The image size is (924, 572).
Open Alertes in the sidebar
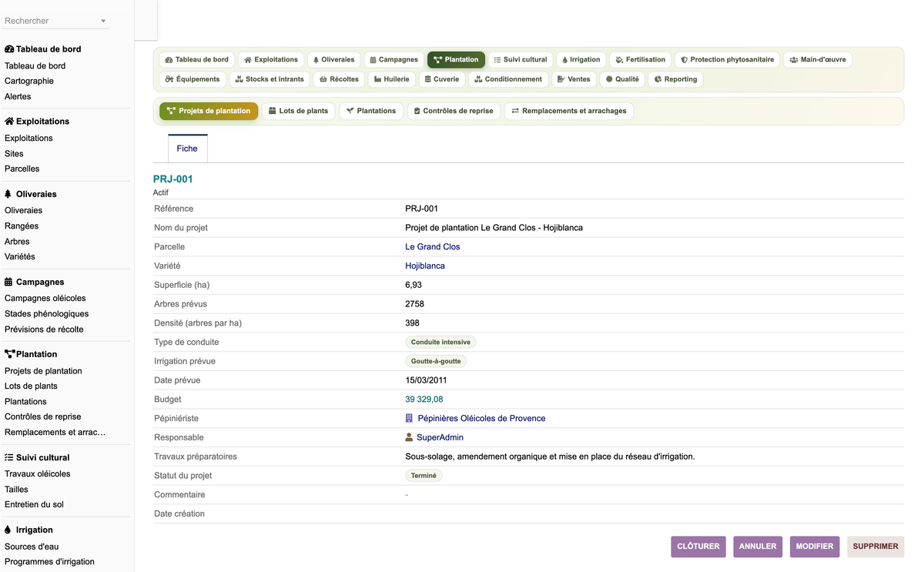tap(18, 96)
